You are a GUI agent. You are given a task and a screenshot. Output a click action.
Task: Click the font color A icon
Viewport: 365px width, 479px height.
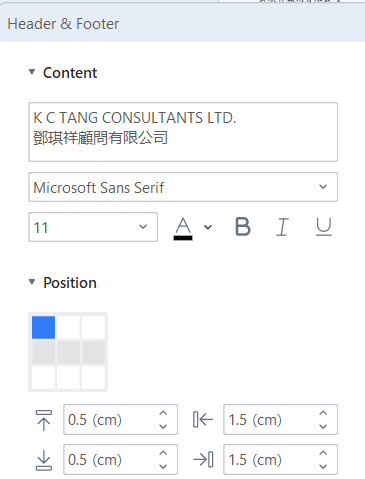(x=183, y=228)
